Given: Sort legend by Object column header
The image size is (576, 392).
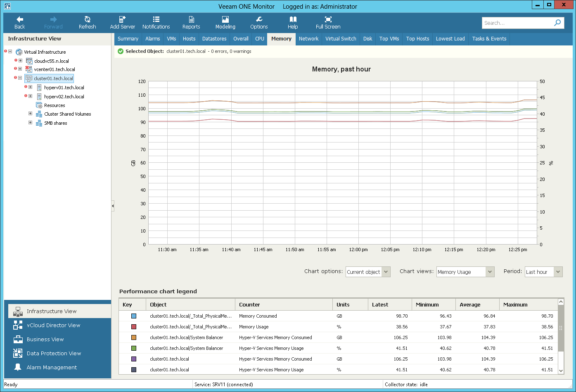Looking at the screenshot, I should pos(190,304).
